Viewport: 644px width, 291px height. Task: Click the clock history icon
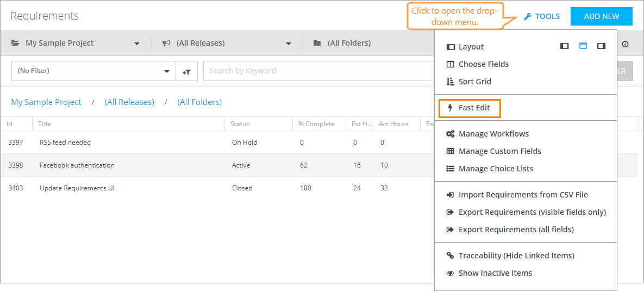coord(625,44)
